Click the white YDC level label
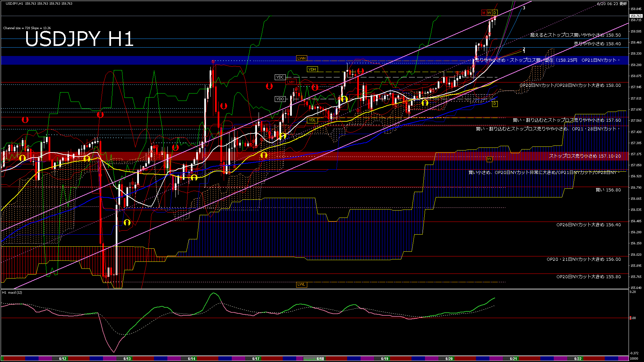This screenshot has width=644, height=362. click(x=280, y=77)
